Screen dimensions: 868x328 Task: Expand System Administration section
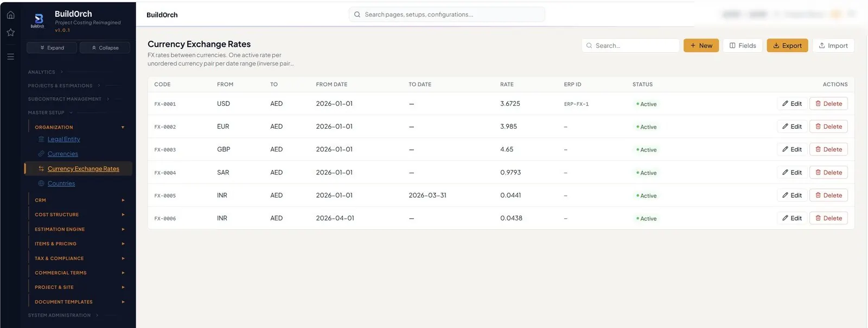click(63, 316)
